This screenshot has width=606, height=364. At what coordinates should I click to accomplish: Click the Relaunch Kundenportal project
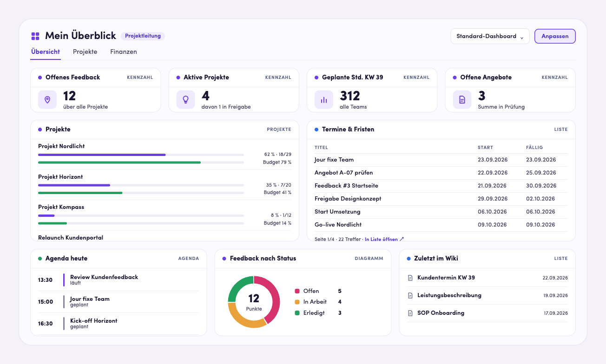pos(71,238)
